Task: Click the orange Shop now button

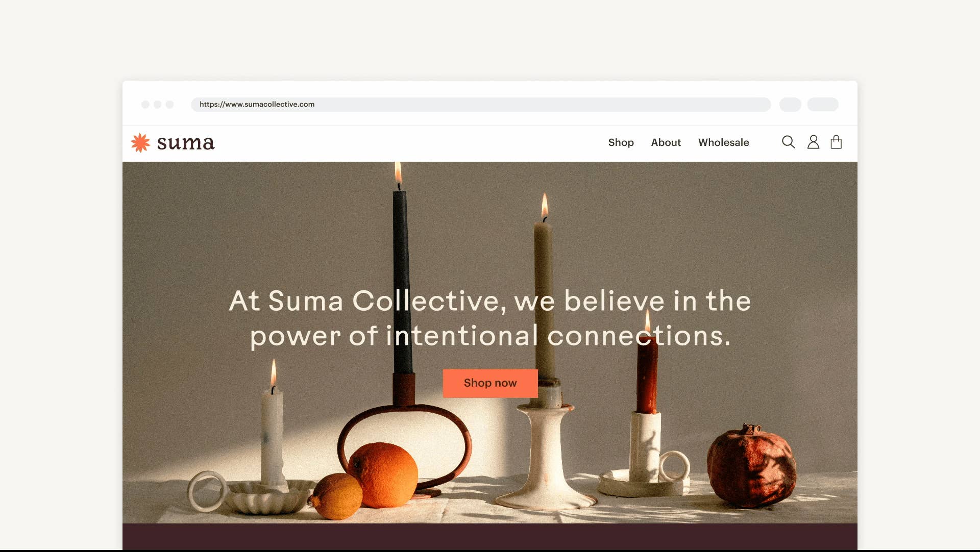Action: (x=490, y=383)
